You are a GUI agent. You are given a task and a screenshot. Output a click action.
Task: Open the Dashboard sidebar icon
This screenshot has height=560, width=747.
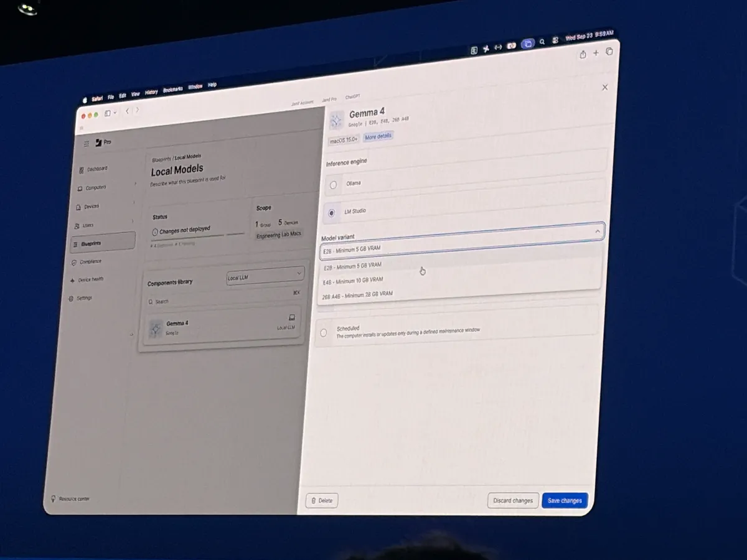[x=82, y=170]
